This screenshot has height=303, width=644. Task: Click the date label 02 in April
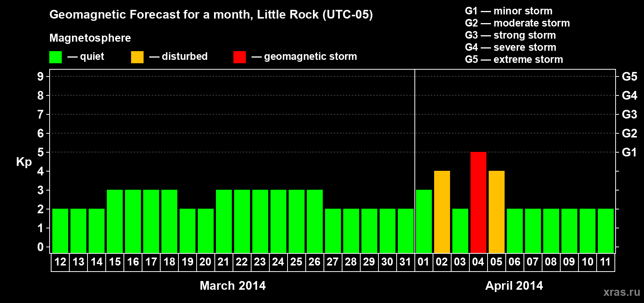point(442,262)
